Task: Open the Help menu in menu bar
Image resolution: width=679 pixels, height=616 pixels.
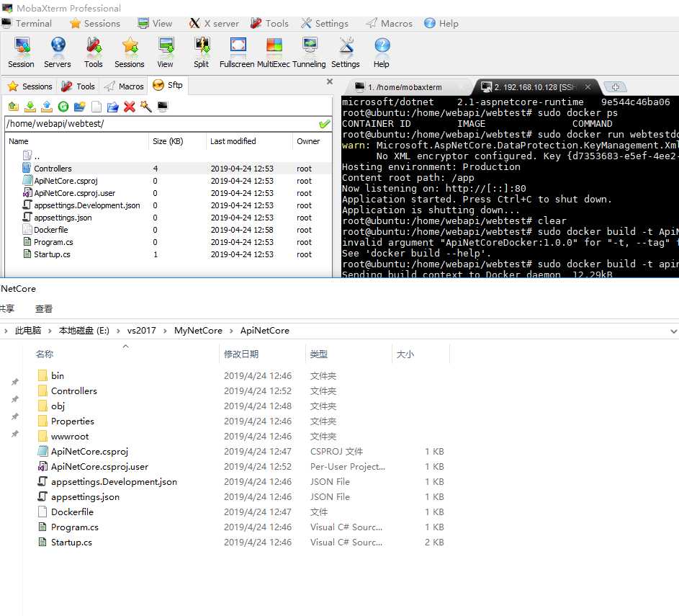Action: (441, 23)
